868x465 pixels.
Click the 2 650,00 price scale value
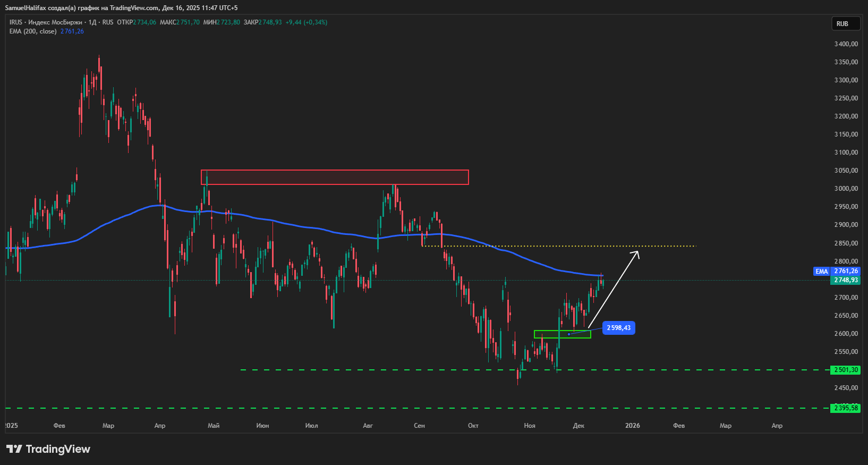pyautogui.click(x=846, y=316)
